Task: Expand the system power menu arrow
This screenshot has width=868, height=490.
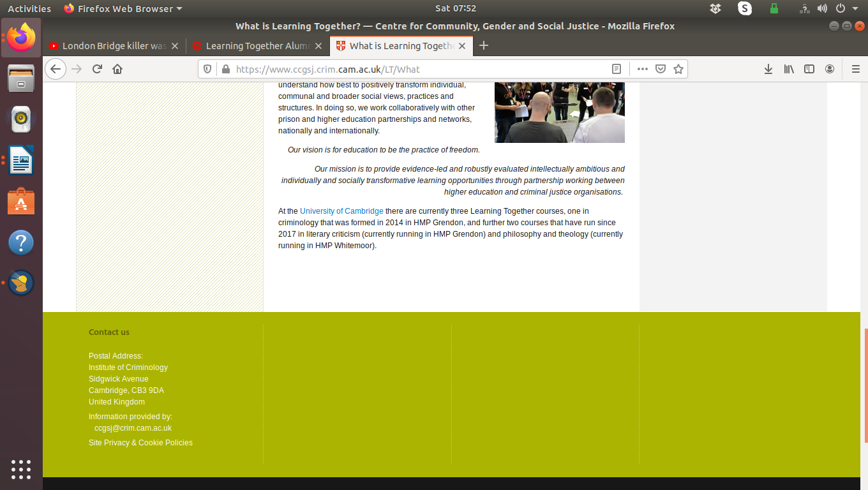Action: point(855,9)
